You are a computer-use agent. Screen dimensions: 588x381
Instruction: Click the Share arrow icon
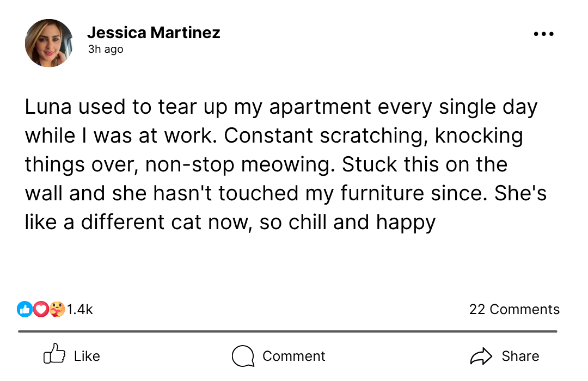tap(481, 357)
